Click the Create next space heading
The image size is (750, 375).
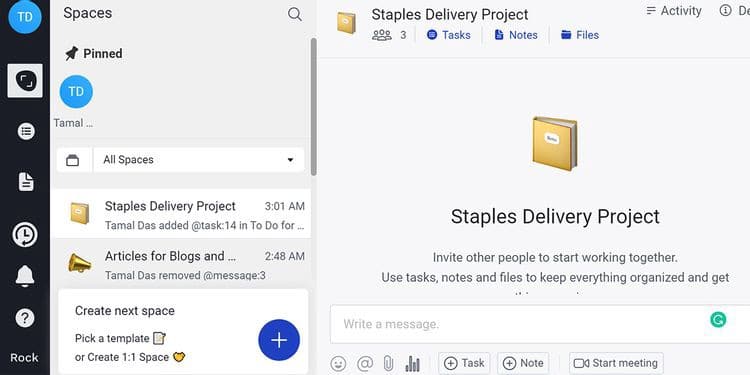[125, 311]
